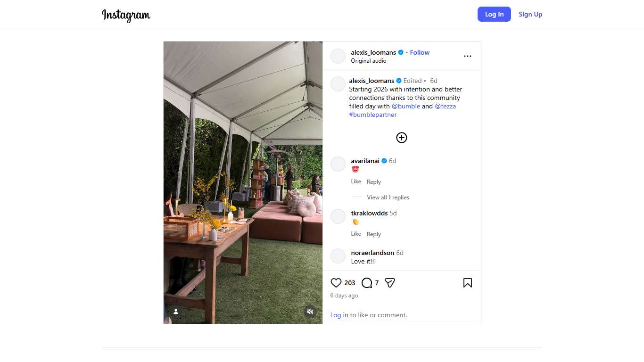The width and height of the screenshot is (644, 362).
Task: Click the Sign Up link
Action: click(x=530, y=14)
